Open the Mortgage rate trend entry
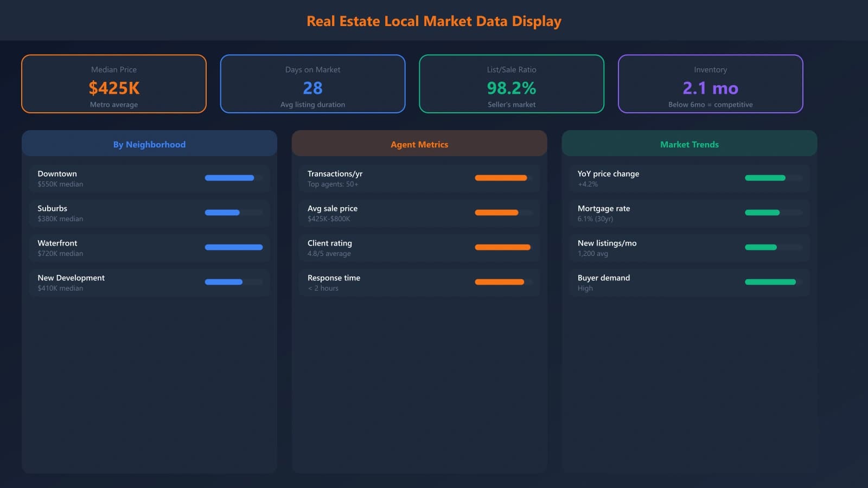The image size is (868, 488). (689, 213)
